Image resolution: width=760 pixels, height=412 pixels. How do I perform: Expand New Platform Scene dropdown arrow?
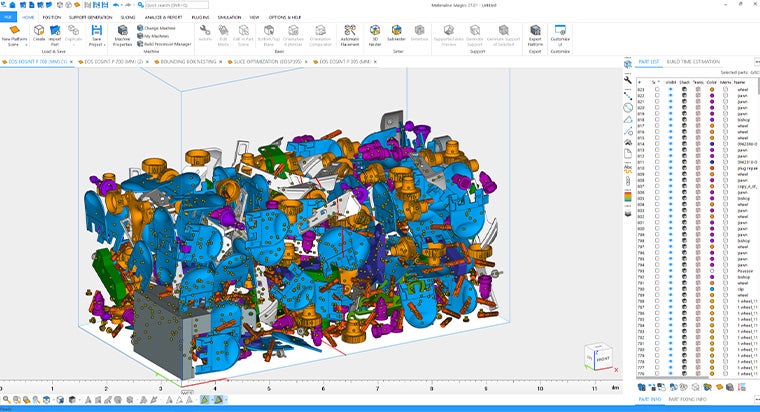point(27,45)
